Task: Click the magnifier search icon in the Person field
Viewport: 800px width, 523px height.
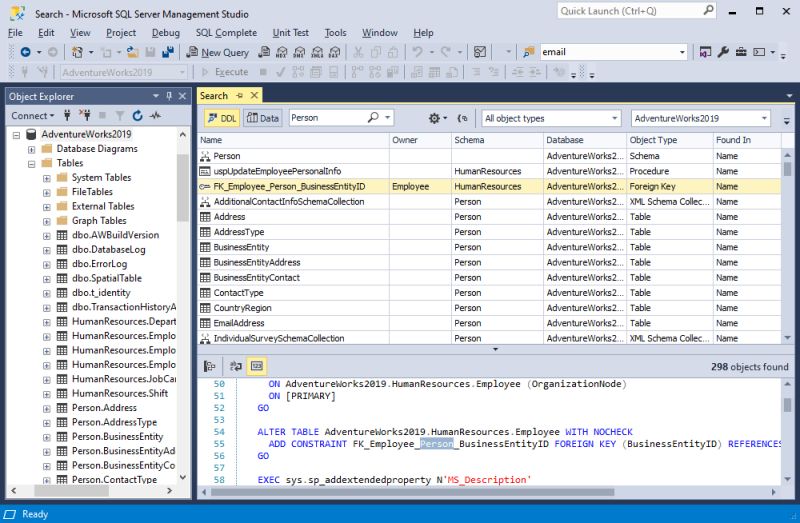Action: (x=373, y=118)
